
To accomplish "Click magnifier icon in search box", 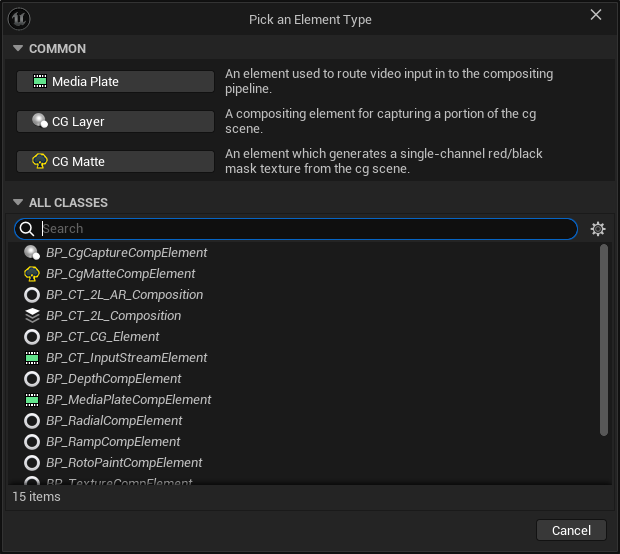I will click(x=28, y=229).
